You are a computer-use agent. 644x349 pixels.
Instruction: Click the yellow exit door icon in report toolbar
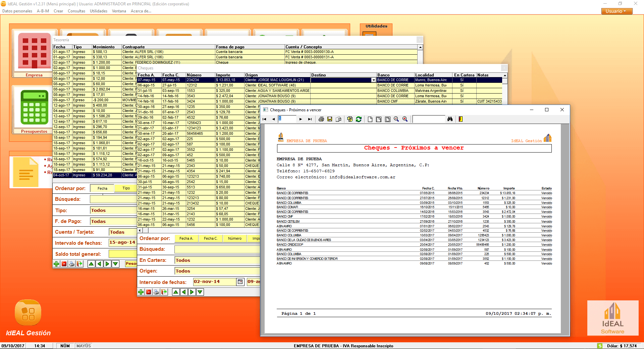(x=461, y=119)
